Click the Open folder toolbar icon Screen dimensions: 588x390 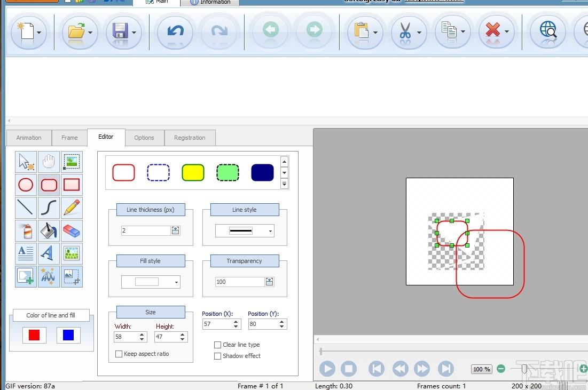coord(76,31)
